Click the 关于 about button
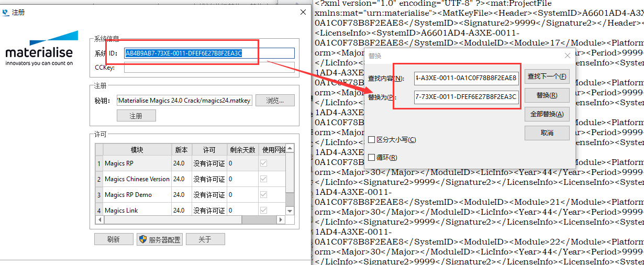 click(205, 239)
